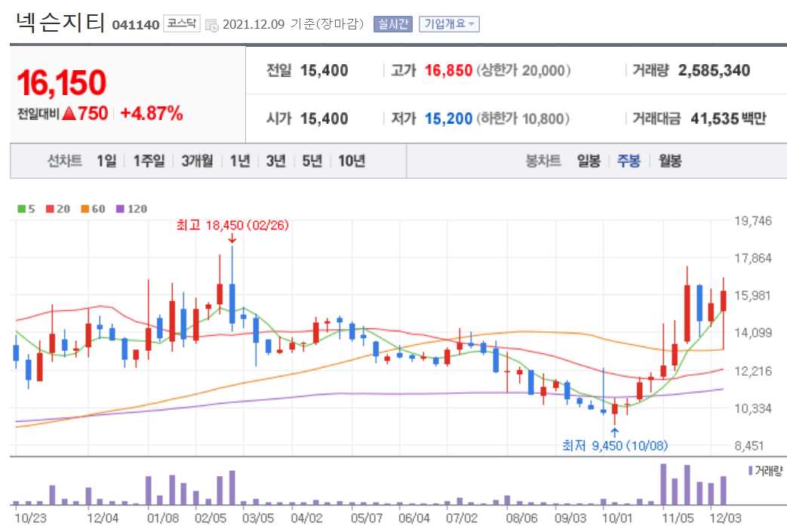Click the 최저 9,450 (10/08) low label

click(x=615, y=445)
